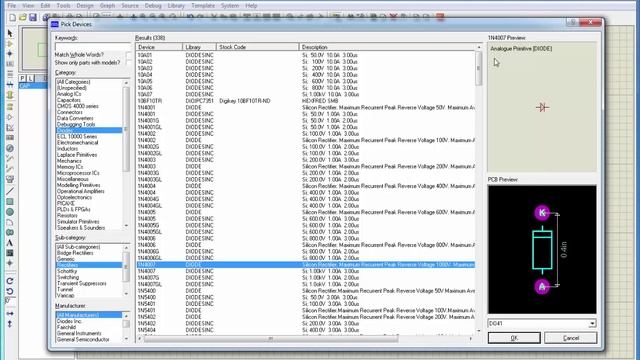Image resolution: width=640 pixels, height=360 pixels.
Task: Click Manufacturer list scroll-down arrow
Action: (126, 339)
